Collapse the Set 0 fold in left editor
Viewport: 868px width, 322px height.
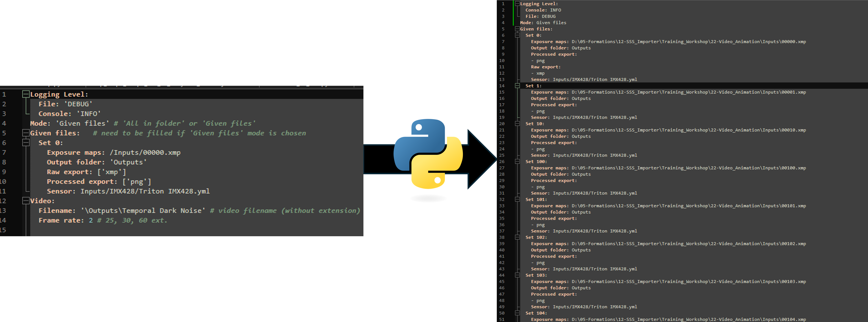(x=26, y=143)
